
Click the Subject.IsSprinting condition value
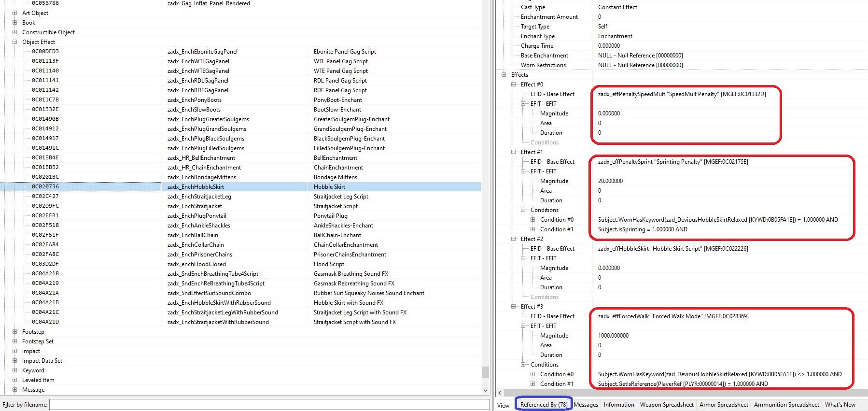pyautogui.click(x=643, y=229)
